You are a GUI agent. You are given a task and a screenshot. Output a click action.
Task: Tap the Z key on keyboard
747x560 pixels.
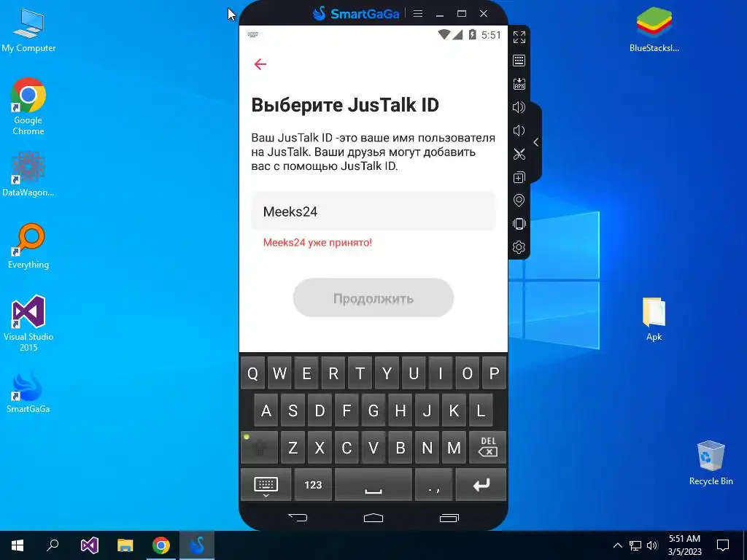coord(293,448)
